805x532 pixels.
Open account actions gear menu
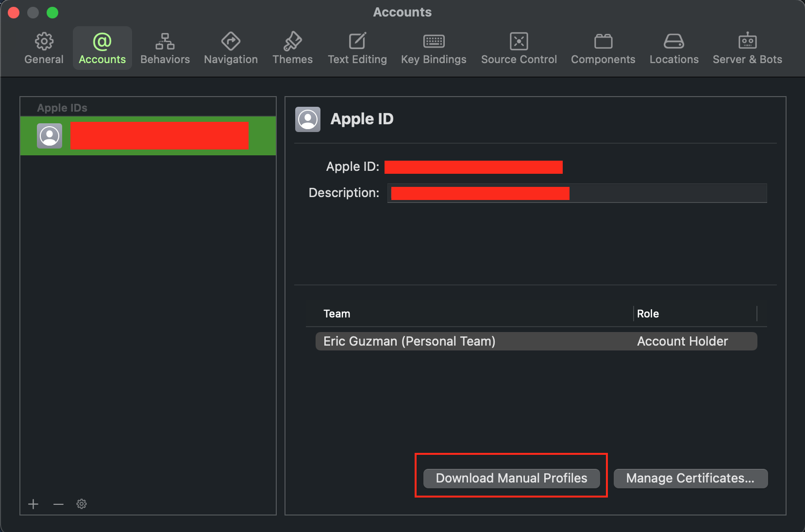[x=82, y=504]
